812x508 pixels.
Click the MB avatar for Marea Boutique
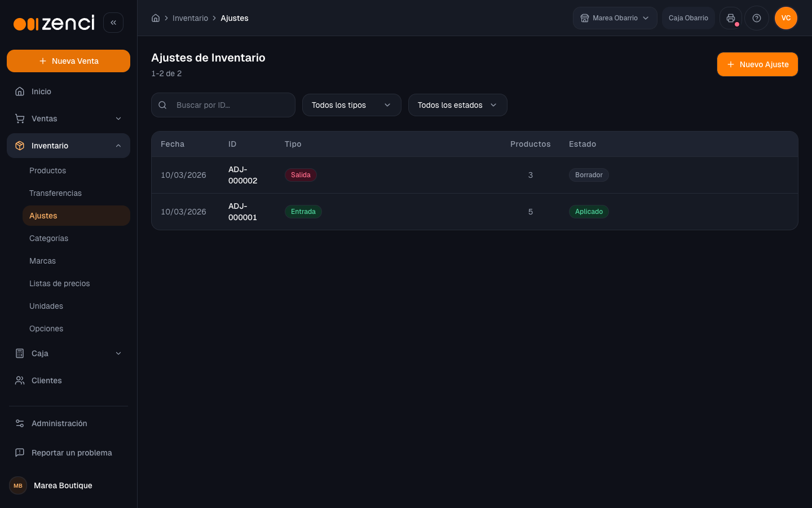coord(18,485)
